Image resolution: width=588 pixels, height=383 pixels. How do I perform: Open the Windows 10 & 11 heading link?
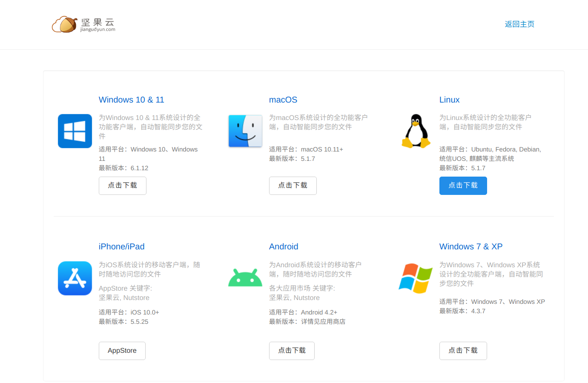(132, 100)
